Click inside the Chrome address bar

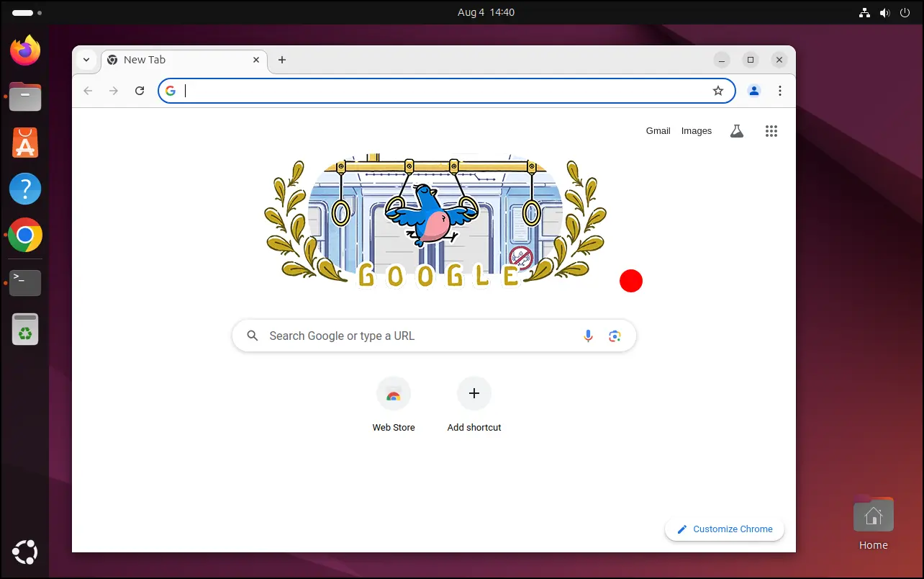coord(446,91)
